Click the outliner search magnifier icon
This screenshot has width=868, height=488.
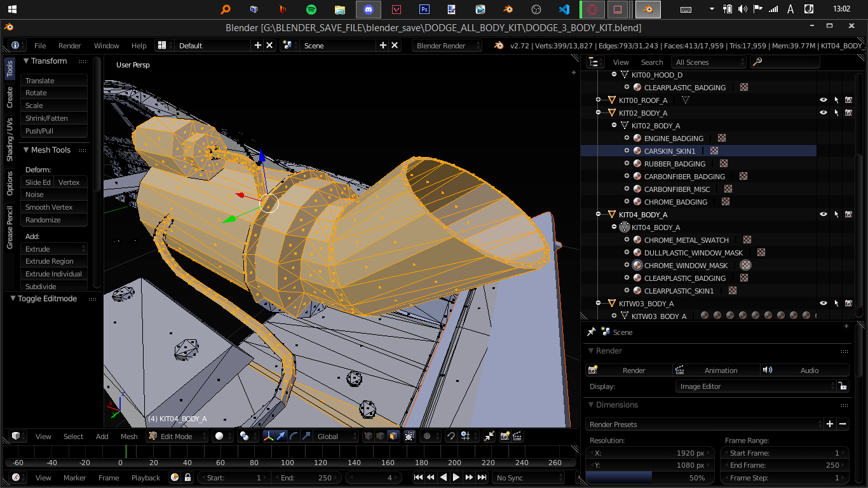756,62
